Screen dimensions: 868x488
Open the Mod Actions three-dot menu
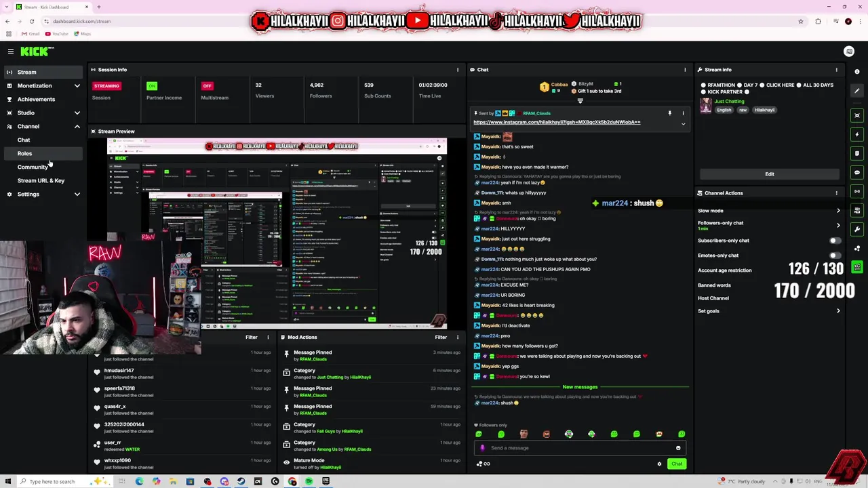click(458, 338)
